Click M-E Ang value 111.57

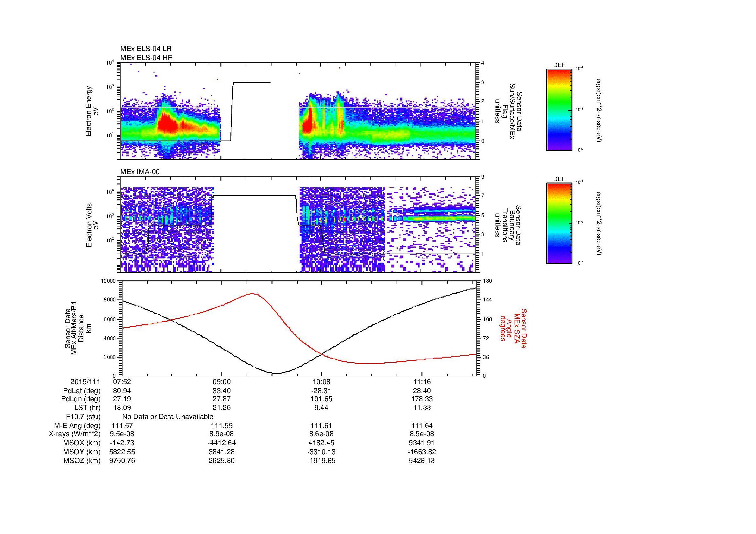click(x=122, y=426)
